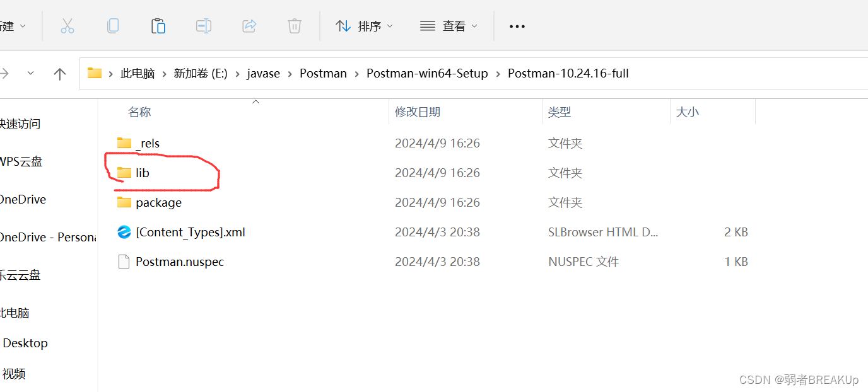Sort by 修改日期 column header

tap(418, 112)
